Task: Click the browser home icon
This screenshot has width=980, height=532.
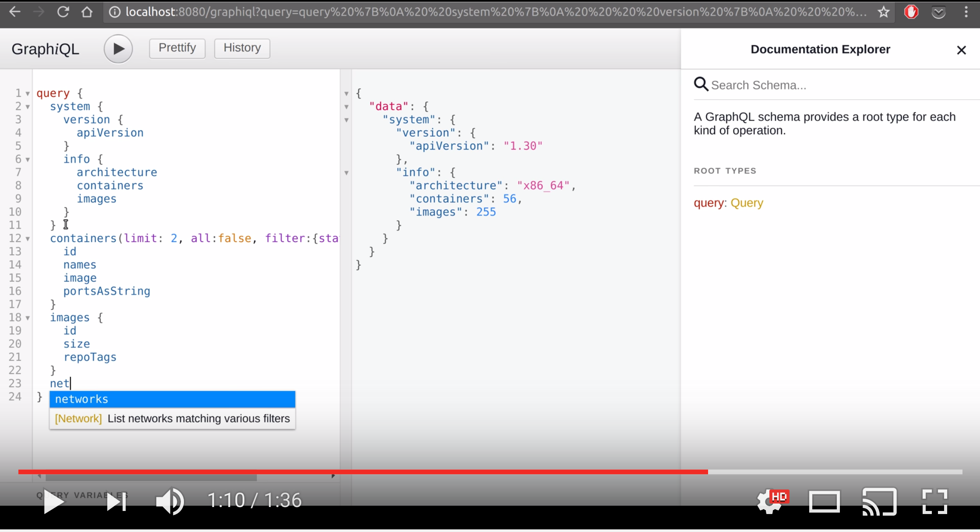Action: (x=87, y=12)
